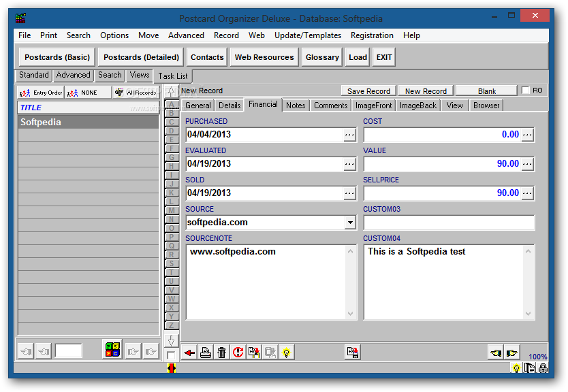The height and width of the screenshot is (392, 568).
Task: Open the File menu
Action: (25, 35)
